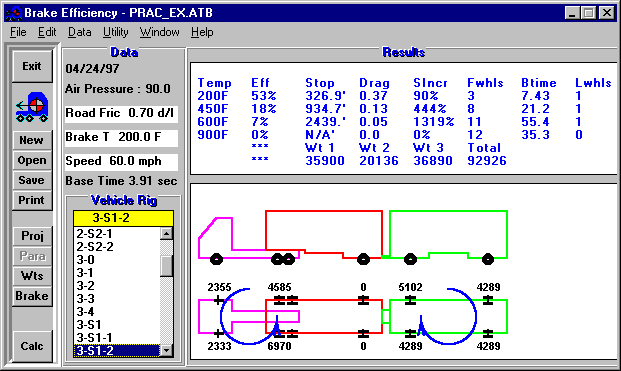Screen dimensions: 621x371
Task: Open the Utility menu
Action: (115, 32)
